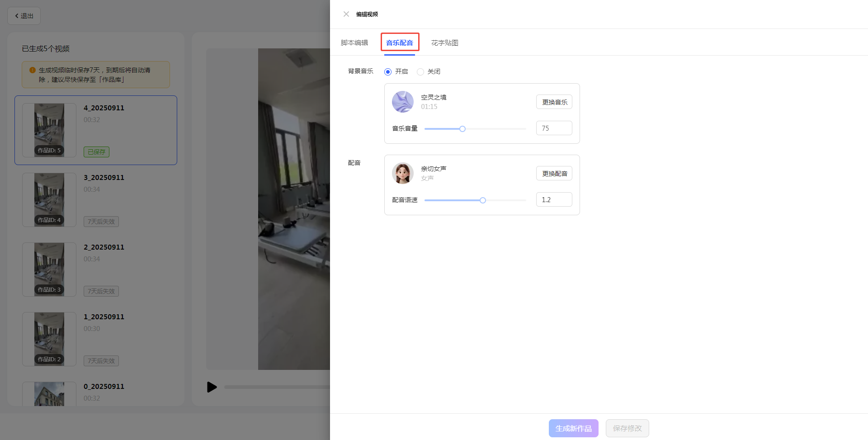868x440 pixels.
Task: Click the 7天后失效 tag on video 3_20250911
Action: point(101,222)
